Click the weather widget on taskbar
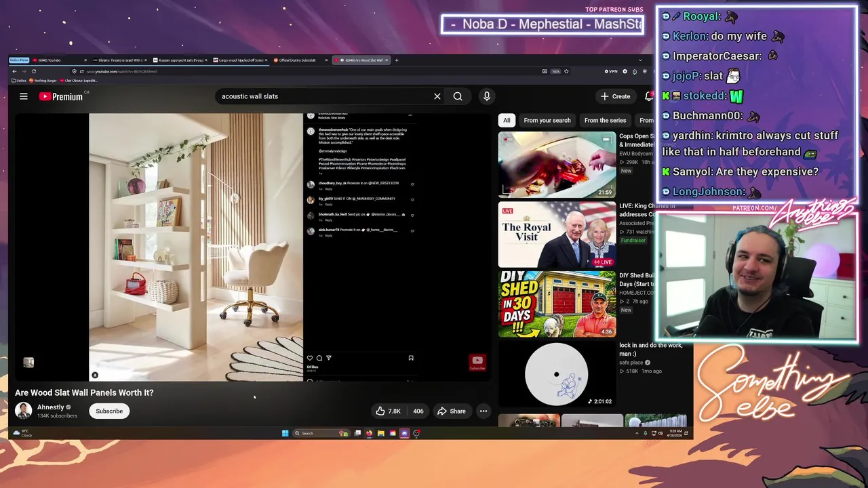The width and height of the screenshot is (868, 488). pyautogui.click(x=23, y=433)
